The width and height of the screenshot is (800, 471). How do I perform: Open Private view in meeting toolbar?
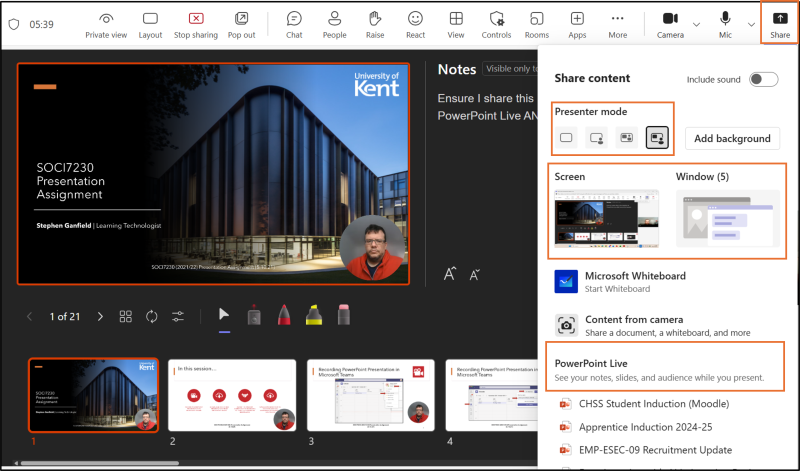[106, 26]
